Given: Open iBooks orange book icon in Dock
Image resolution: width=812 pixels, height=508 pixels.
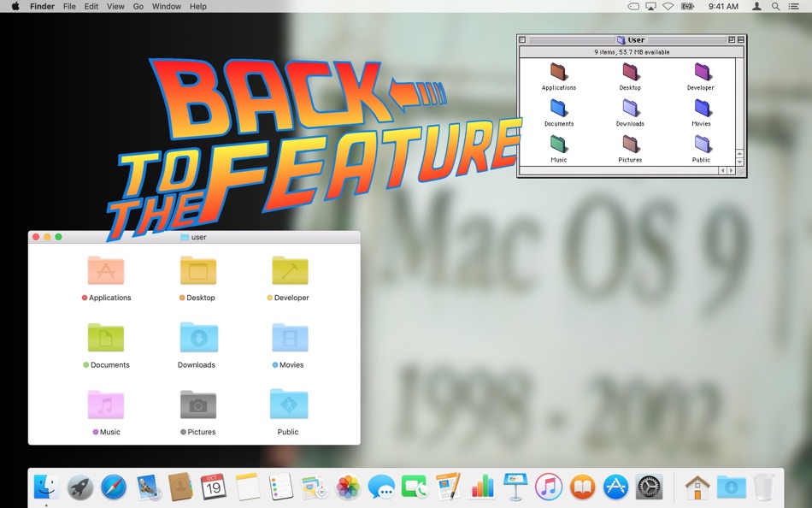Looking at the screenshot, I should pyautogui.click(x=582, y=487).
